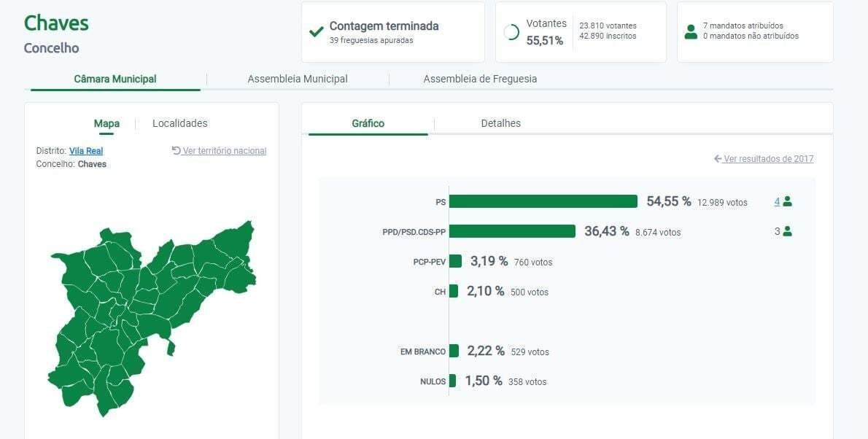Click the 8.674 votos text
This screenshot has width=868, height=439.
pyautogui.click(x=658, y=233)
